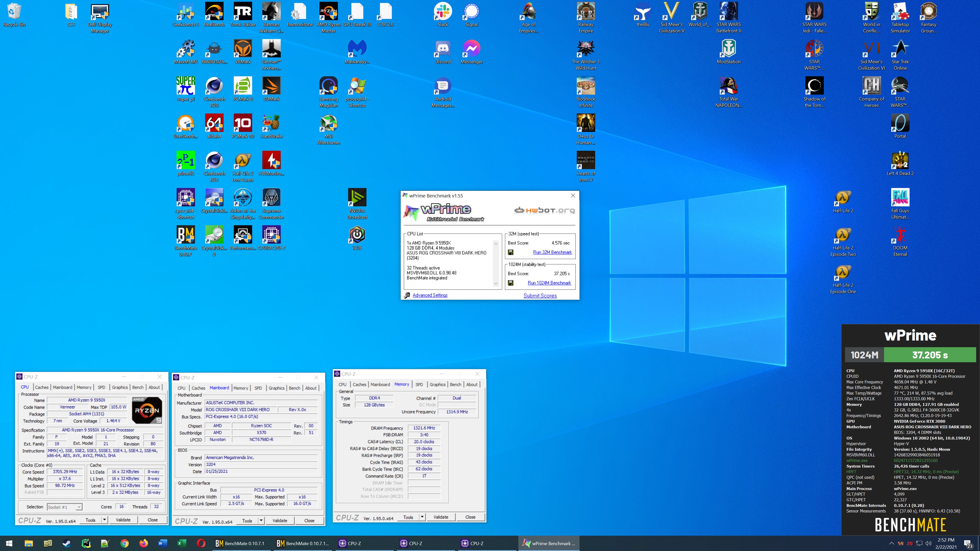Click the BIOS Version 3204 field

261,464
